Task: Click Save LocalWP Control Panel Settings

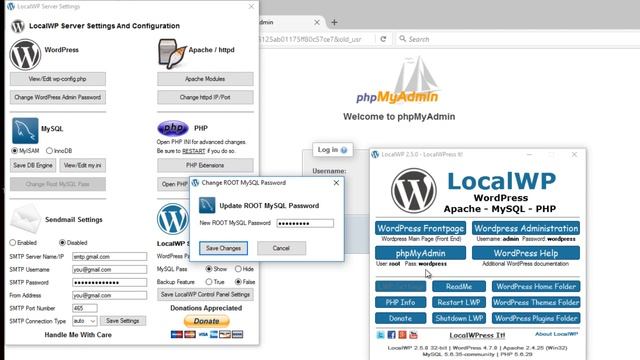Action: [205, 295]
